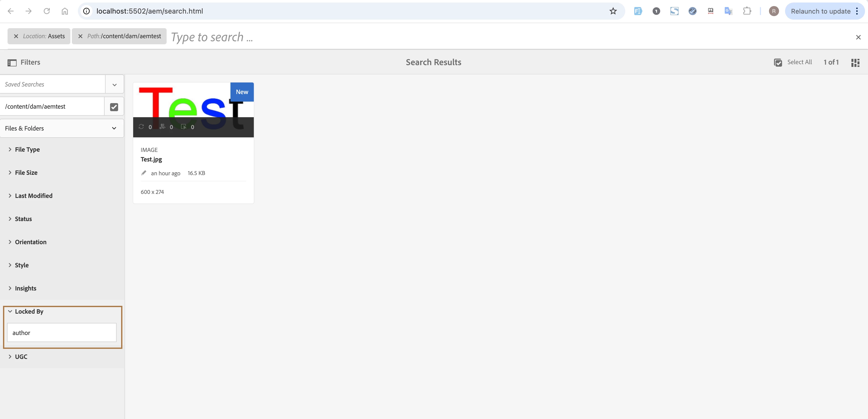868x419 pixels.
Task: Open the Test.jpg asset thumbnail
Action: click(x=193, y=110)
